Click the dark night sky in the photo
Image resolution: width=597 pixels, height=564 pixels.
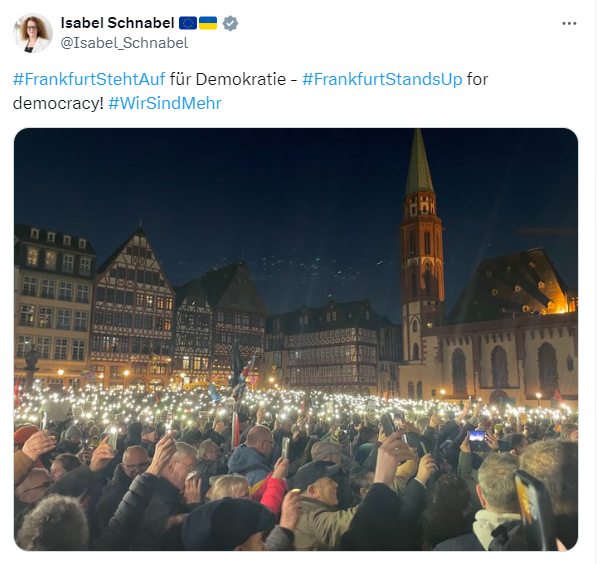point(228,183)
